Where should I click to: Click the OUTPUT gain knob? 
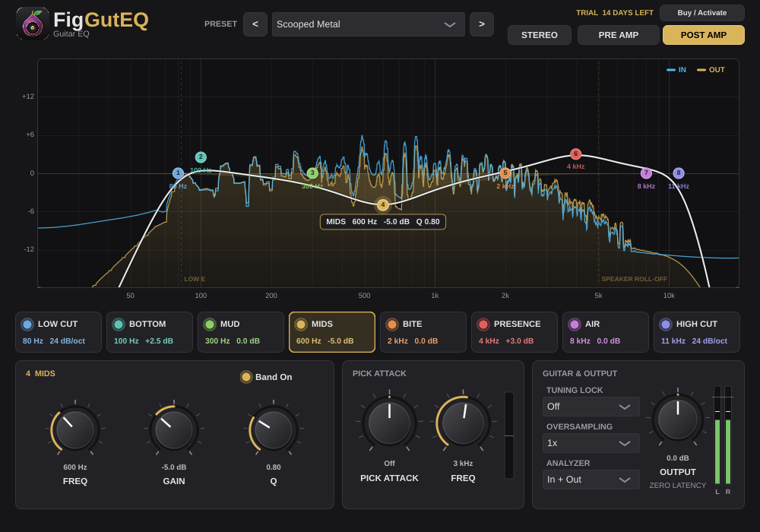[678, 419]
